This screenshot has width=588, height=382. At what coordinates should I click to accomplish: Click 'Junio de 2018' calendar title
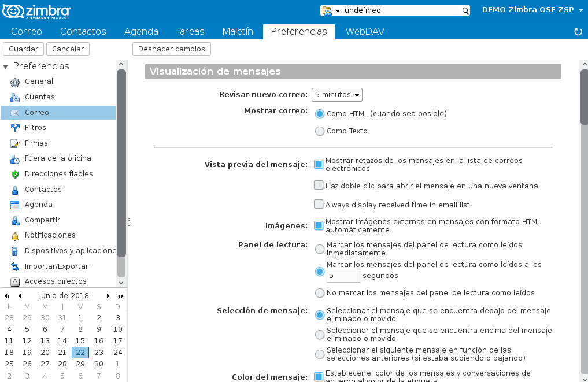coord(64,296)
